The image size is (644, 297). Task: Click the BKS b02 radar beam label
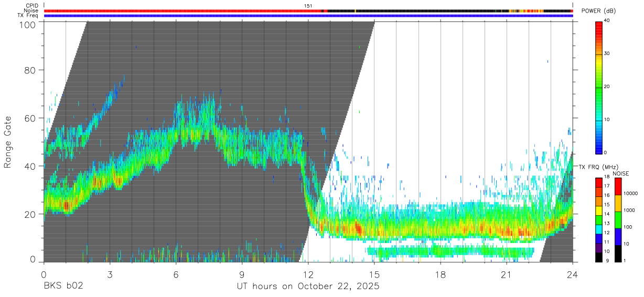pyautogui.click(x=63, y=287)
